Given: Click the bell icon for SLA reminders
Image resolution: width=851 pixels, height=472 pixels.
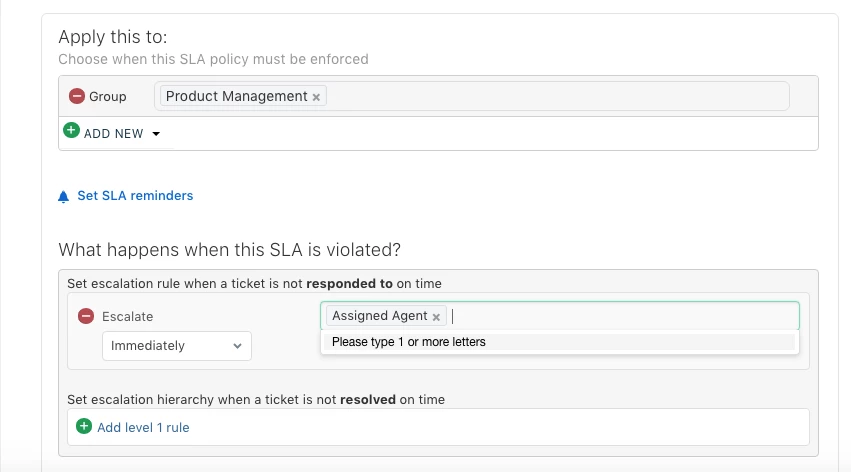Looking at the screenshot, I should (64, 196).
